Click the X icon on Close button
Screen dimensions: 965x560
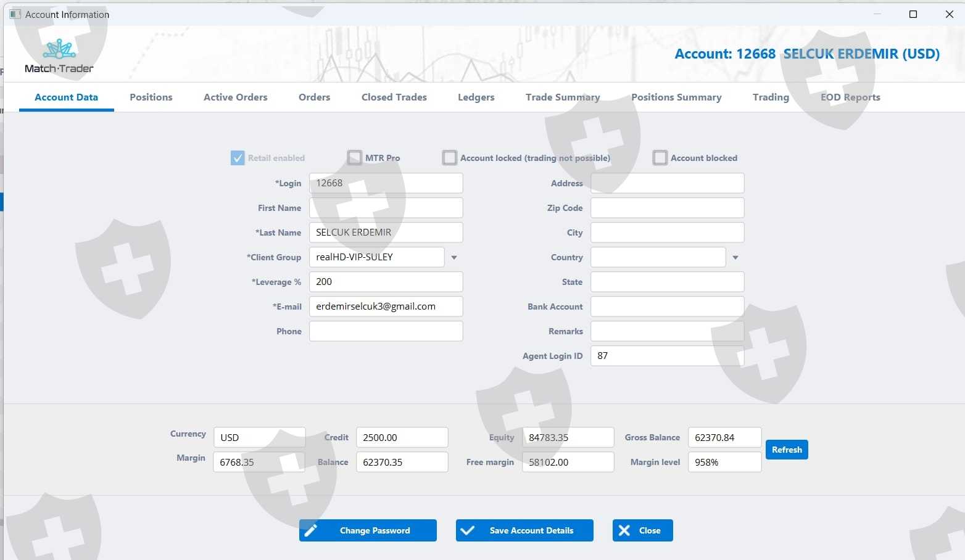tap(624, 530)
